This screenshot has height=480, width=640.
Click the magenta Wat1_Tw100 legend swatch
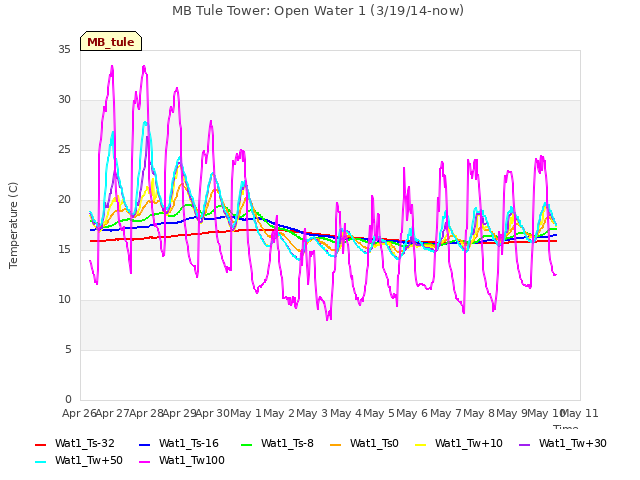click(144, 462)
